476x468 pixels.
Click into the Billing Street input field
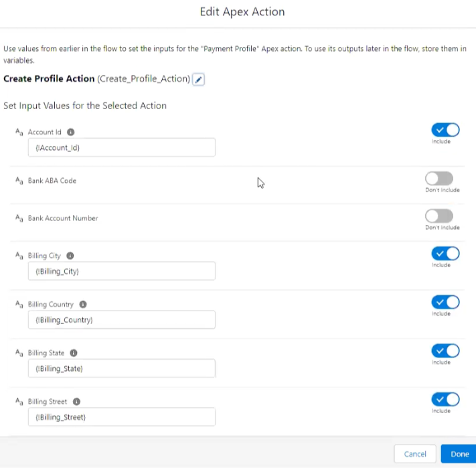click(121, 417)
